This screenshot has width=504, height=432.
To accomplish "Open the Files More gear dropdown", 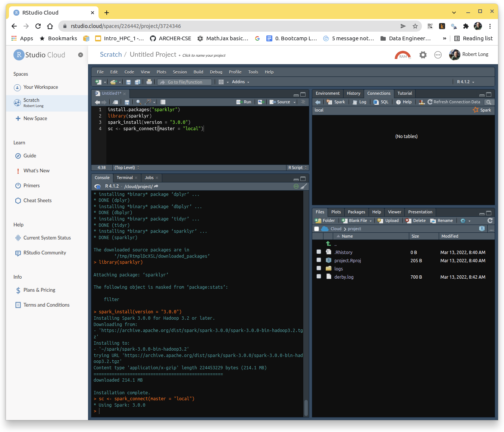I will point(465,221).
